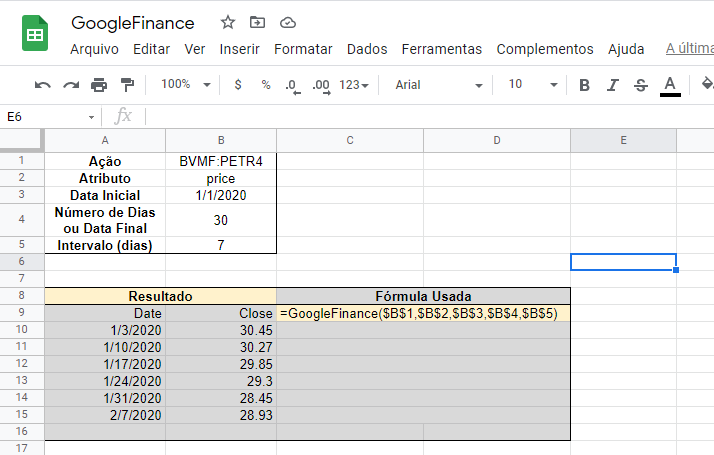Select the close price 29.85
The image size is (714, 455).
(x=221, y=364)
